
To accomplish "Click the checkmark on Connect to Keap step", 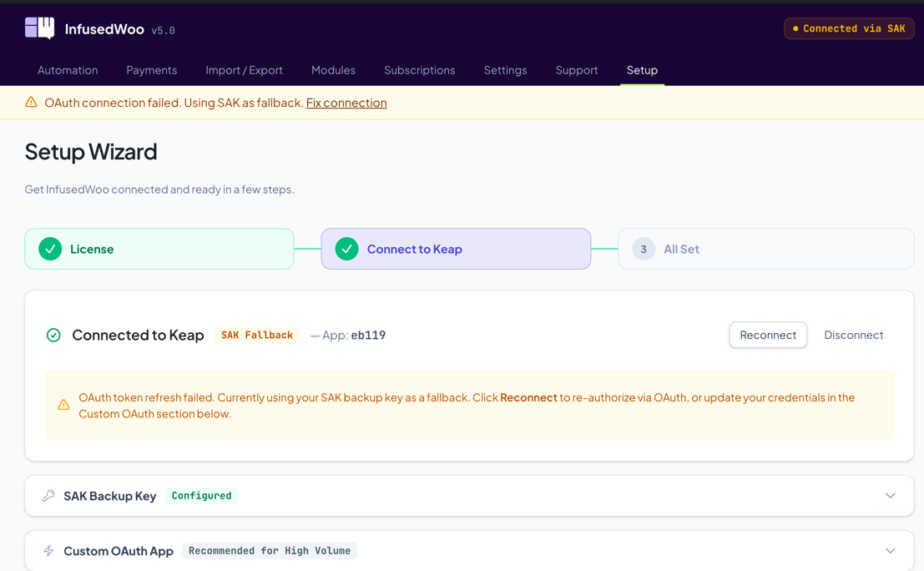I will 346,249.
